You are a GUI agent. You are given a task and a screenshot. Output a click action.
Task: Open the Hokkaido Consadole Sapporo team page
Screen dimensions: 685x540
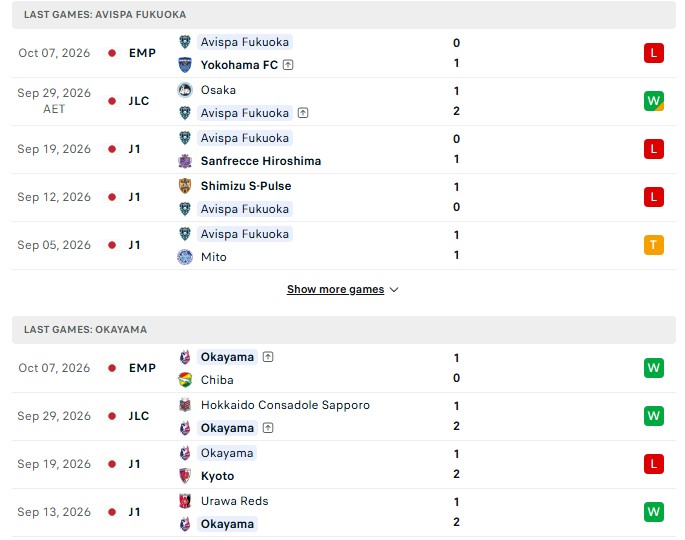pos(285,405)
